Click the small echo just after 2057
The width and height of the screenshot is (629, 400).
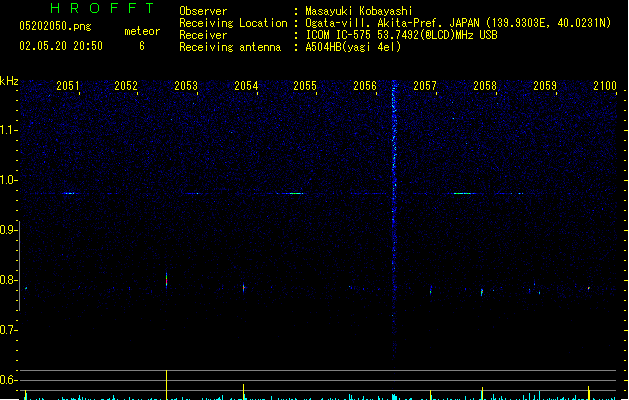[x=431, y=290]
